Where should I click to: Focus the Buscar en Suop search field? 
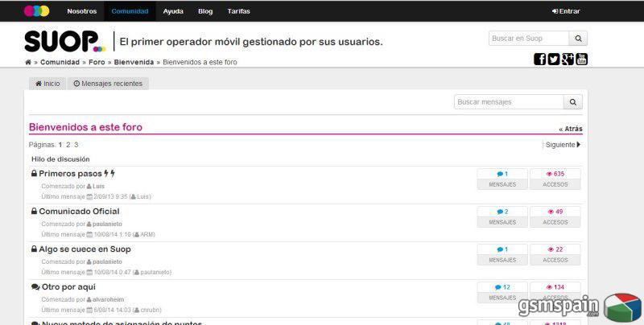tap(529, 38)
